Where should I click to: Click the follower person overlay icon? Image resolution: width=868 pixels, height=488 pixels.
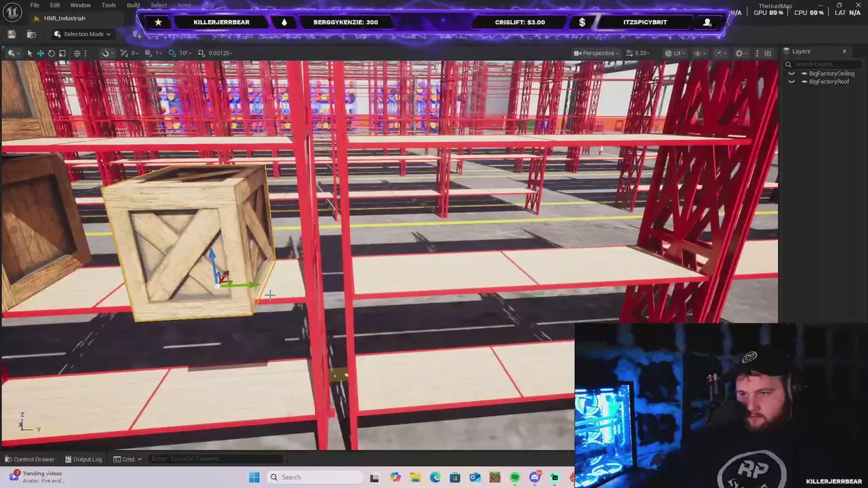(x=707, y=22)
